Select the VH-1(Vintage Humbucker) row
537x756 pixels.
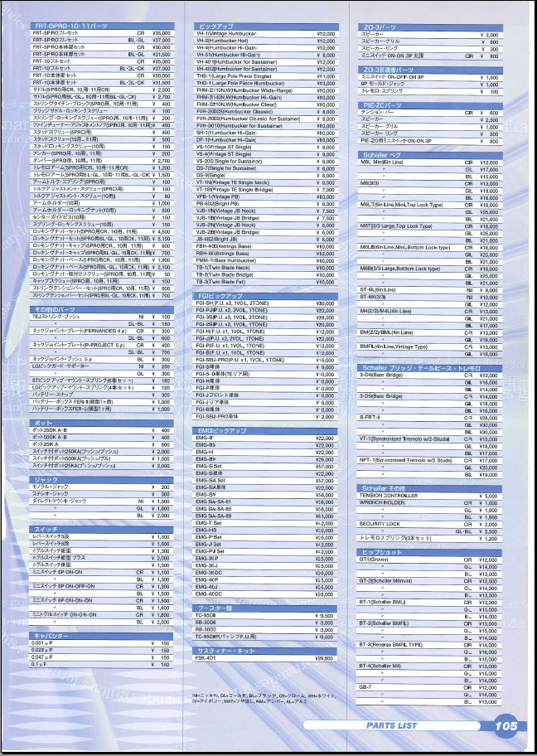point(267,34)
